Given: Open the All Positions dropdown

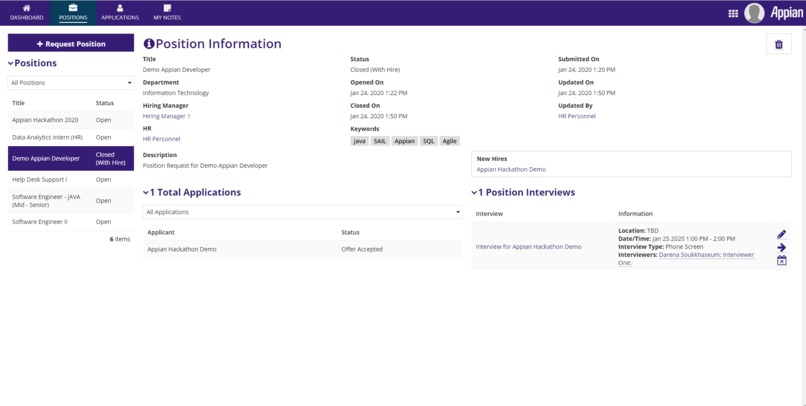Looking at the screenshot, I should click(x=71, y=83).
